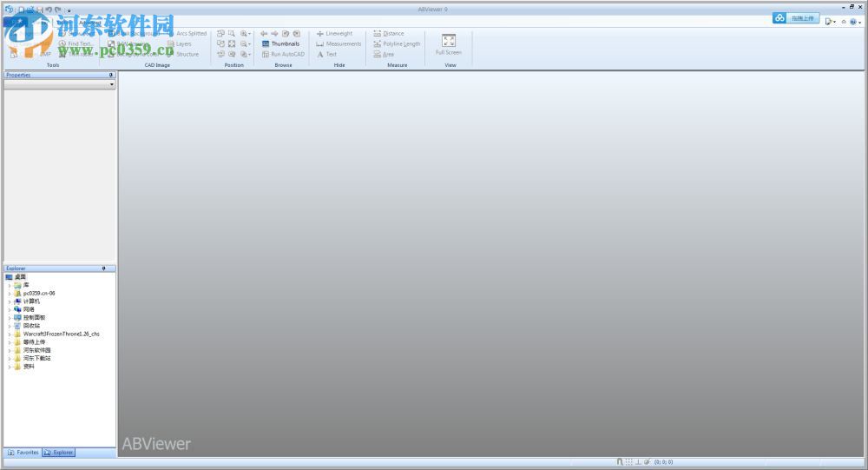The image size is (868, 470).
Task: Toggle the snap icon in status bar
Action: click(620, 461)
